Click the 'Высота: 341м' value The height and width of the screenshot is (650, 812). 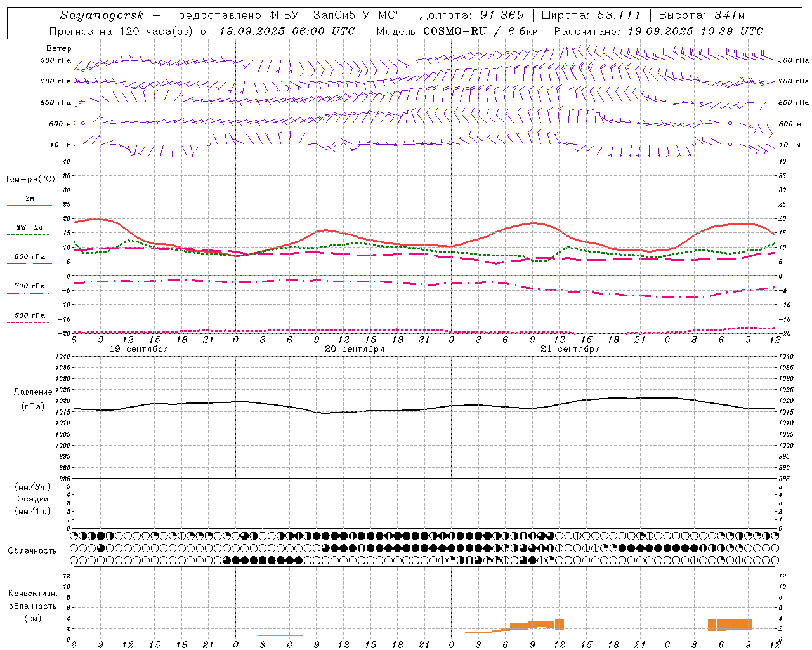[702, 15]
